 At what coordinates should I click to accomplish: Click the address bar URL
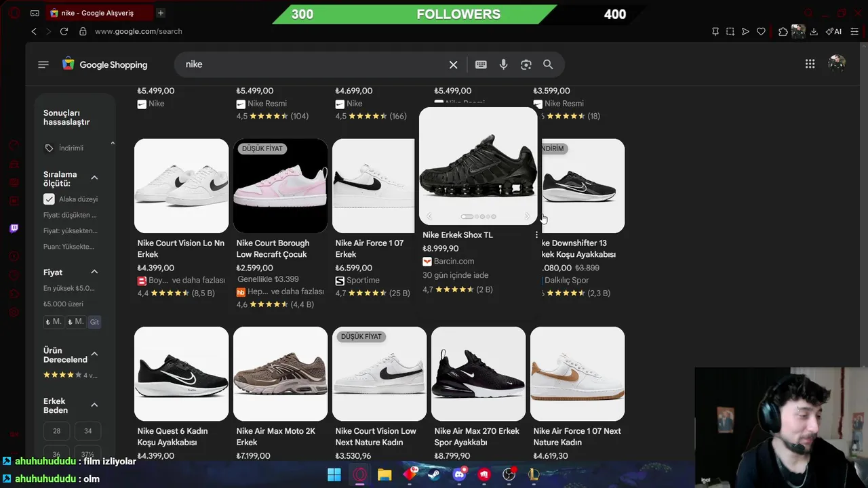pyautogui.click(x=138, y=31)
